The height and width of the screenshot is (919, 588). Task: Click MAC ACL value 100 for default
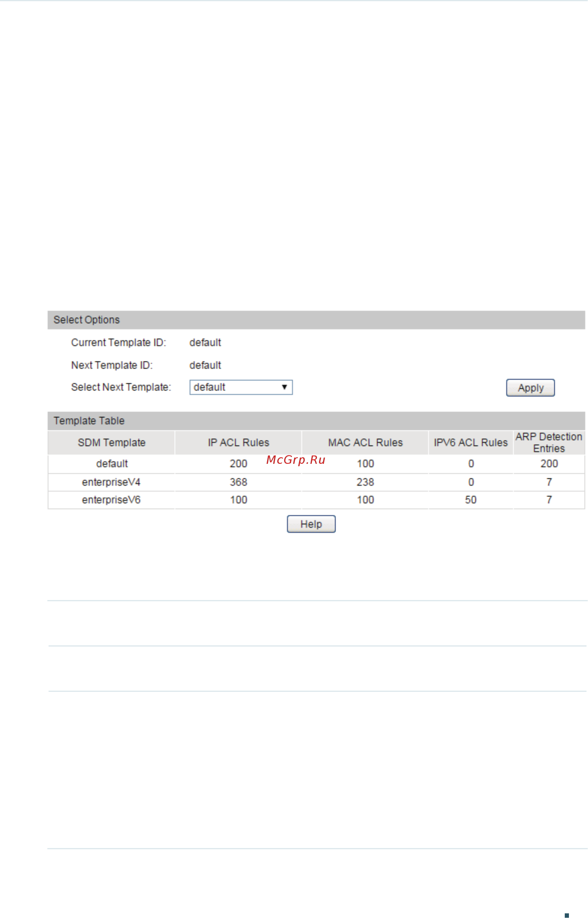point(365,464)
